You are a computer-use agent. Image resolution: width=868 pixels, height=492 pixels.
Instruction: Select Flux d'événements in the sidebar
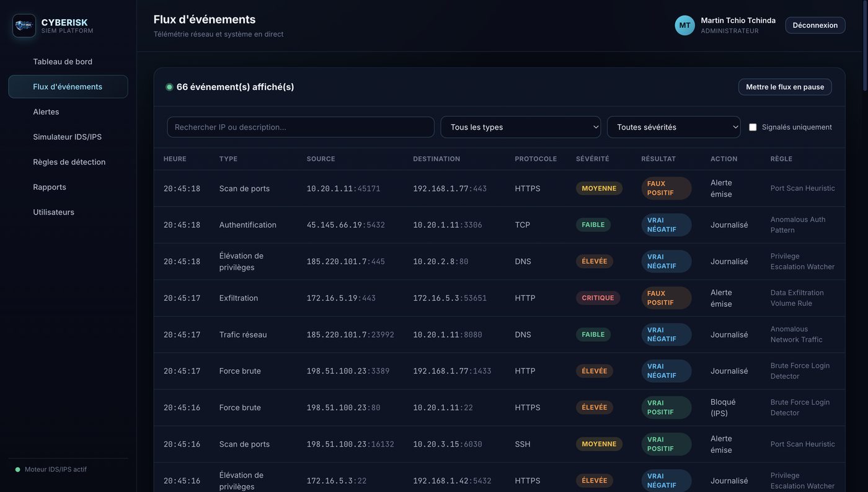click(x=68, y=87)
